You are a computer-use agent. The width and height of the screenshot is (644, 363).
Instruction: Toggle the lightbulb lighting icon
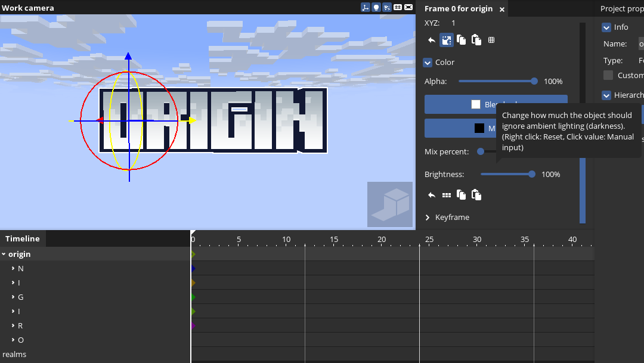(x=376, y=7)
